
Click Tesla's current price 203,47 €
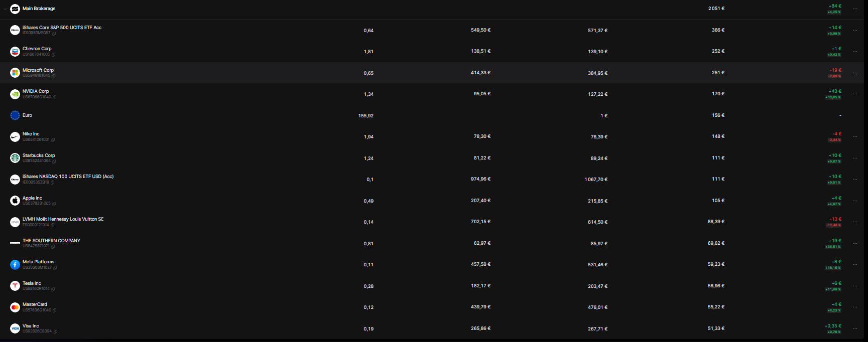click(598, 286)
